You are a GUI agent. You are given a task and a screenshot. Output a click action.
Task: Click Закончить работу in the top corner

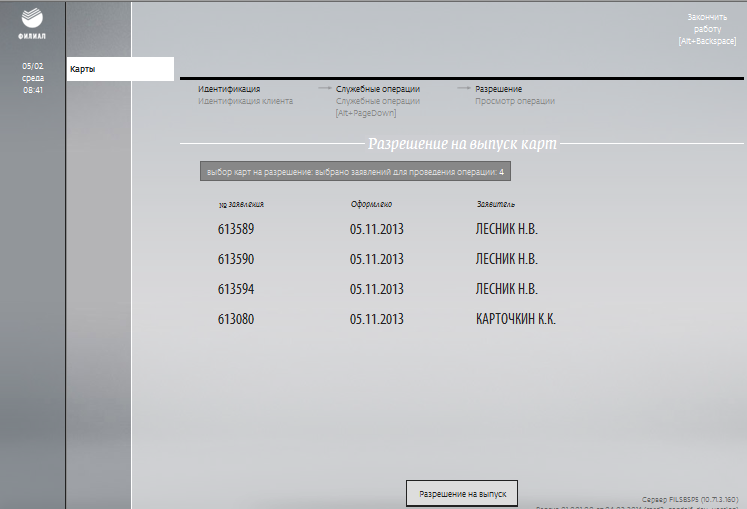[x=707, y=29]
